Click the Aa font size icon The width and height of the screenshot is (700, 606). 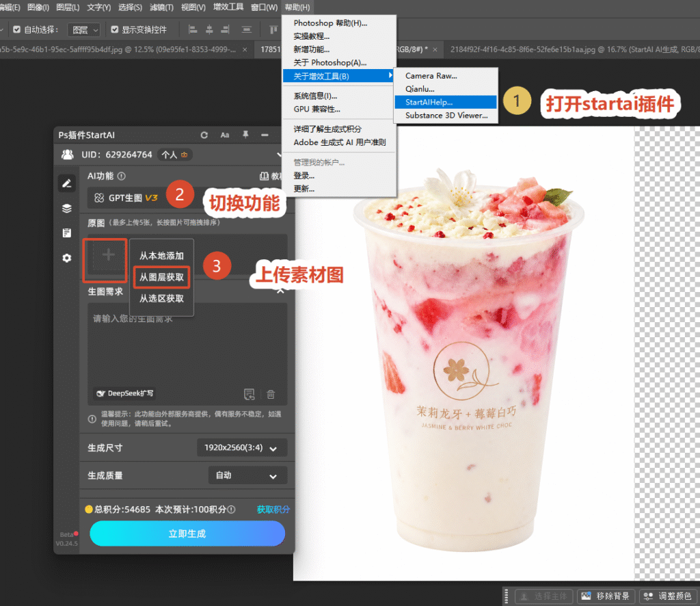(224, 135)
